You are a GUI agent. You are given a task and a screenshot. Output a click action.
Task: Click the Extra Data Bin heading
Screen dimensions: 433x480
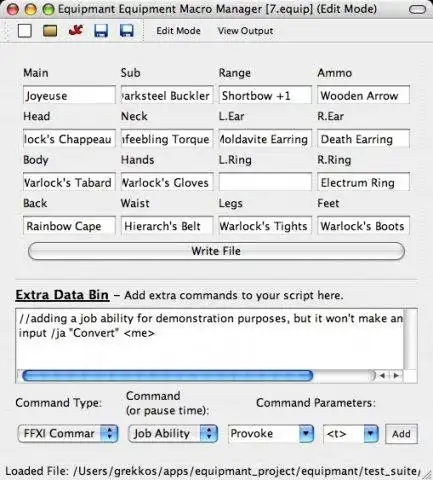(x=62, y=295)
